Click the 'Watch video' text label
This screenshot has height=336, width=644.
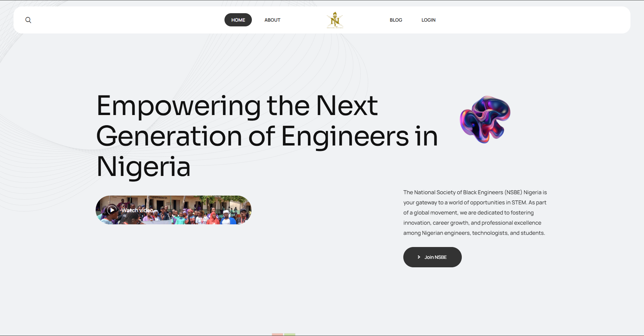pyautogui.click(x=137, y=210)
